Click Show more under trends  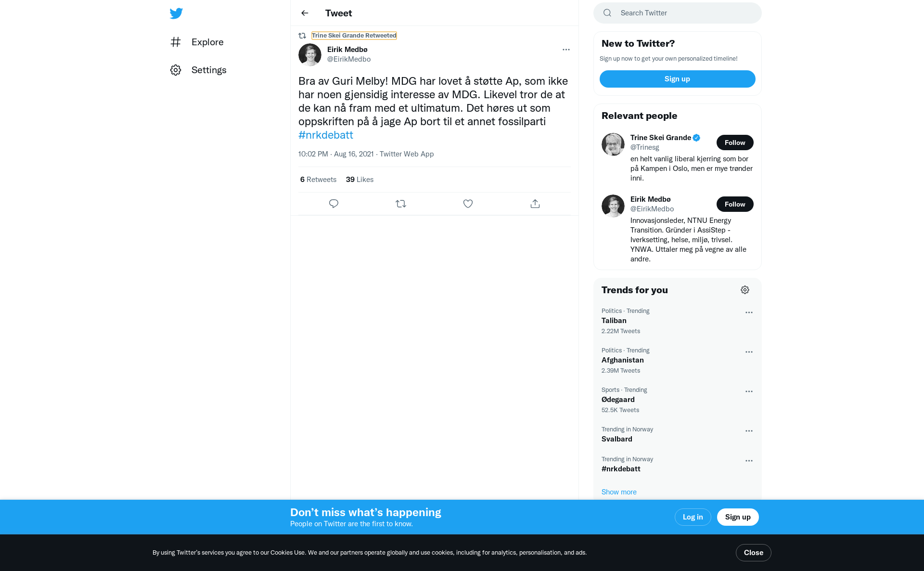click(x=619, y=492)
